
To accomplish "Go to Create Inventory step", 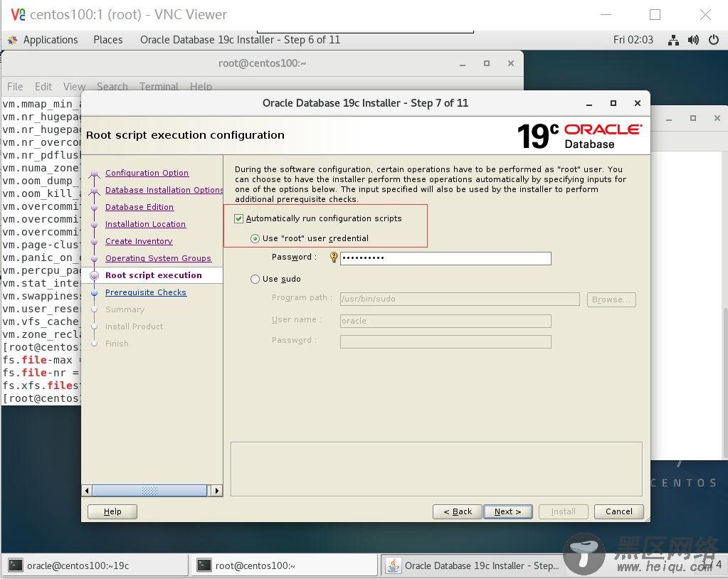I will click(139, 241).
